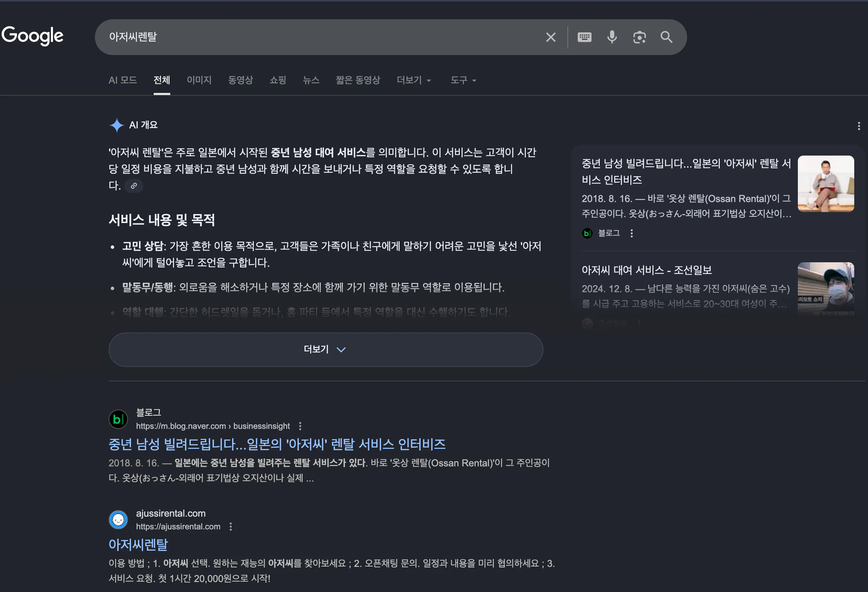Open three-dot menu beside ajussirental.com URL
The height and width of the screenshot is (592, 868).
pos(231,527)
